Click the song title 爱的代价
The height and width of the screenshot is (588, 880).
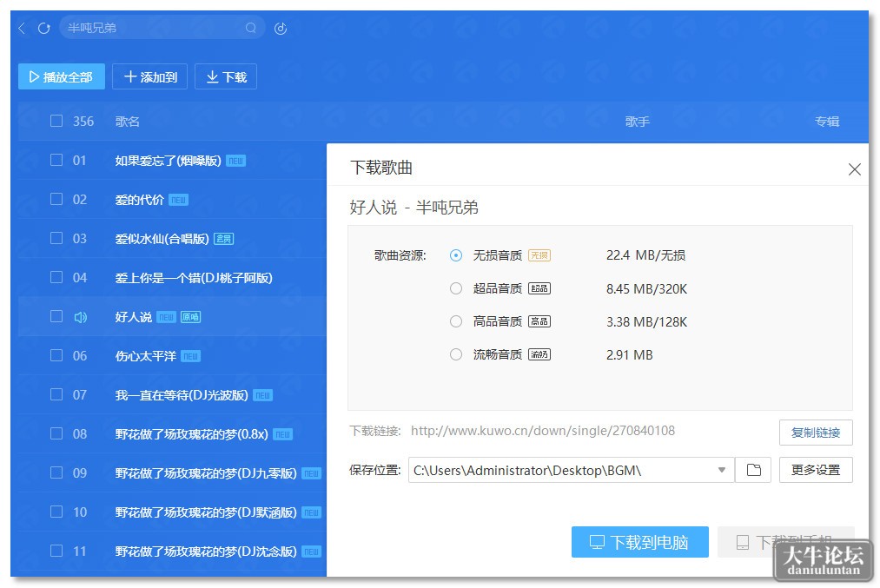point(139,200)
